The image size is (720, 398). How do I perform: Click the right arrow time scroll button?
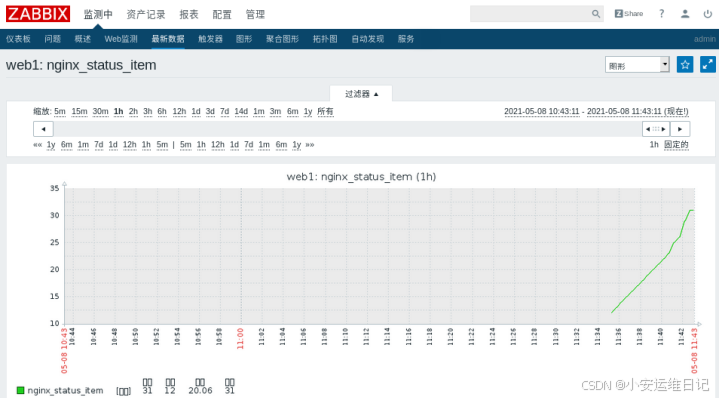[x=680, y=129]
